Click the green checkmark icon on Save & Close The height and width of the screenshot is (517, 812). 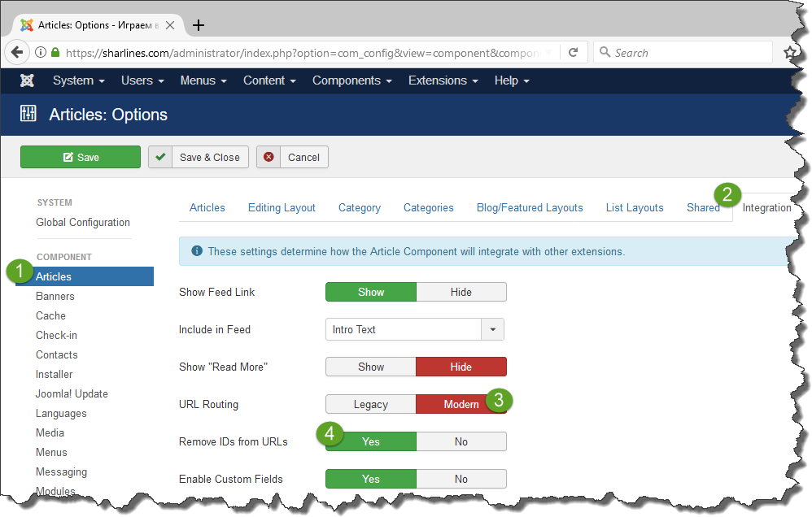pos(160,157)
